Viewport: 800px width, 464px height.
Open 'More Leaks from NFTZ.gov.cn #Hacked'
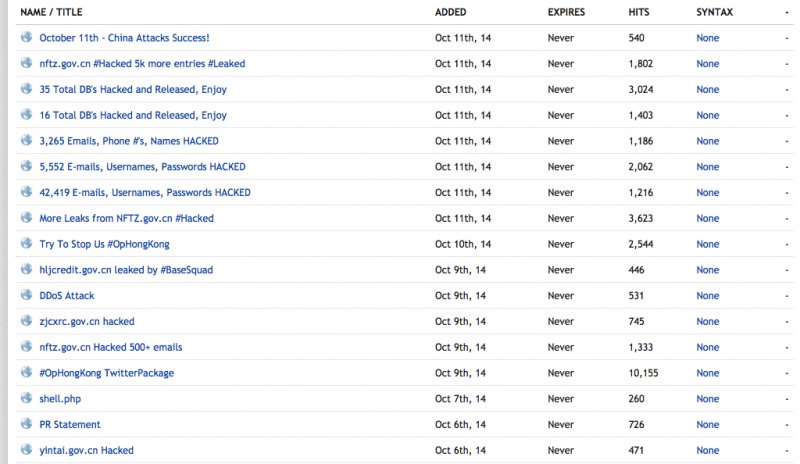[x=126, y=218]
